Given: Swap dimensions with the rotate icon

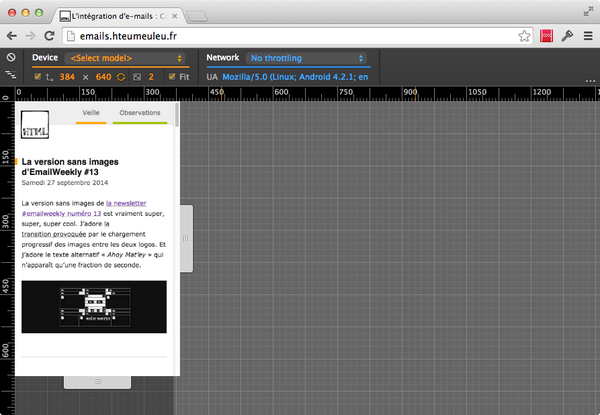Looking at the screenshot, I should [x=121, y=76].
